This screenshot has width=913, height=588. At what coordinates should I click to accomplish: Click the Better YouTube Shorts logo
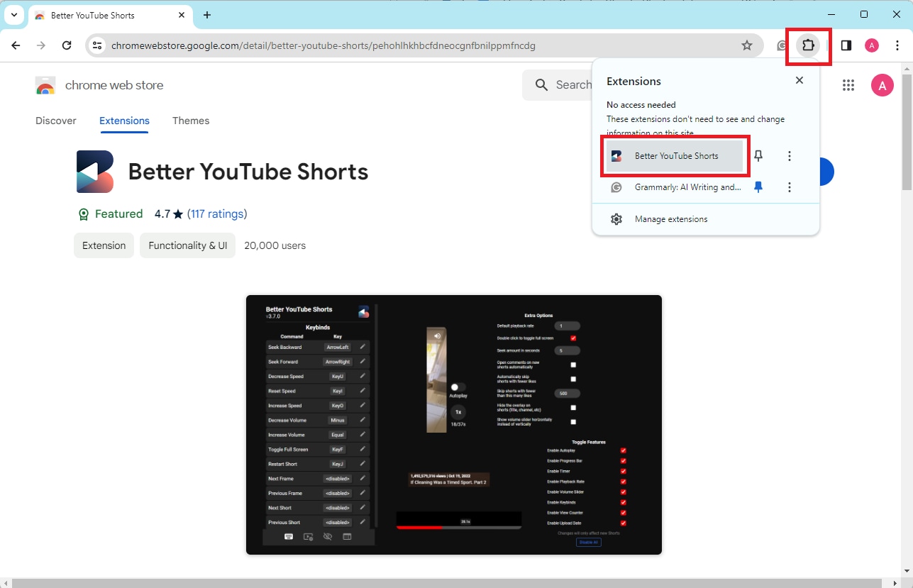click(x=95, y=172)
